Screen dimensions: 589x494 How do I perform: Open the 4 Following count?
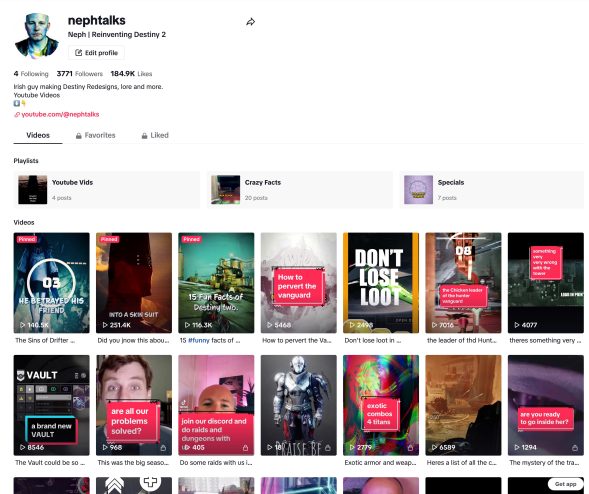(x=31, y=74)
